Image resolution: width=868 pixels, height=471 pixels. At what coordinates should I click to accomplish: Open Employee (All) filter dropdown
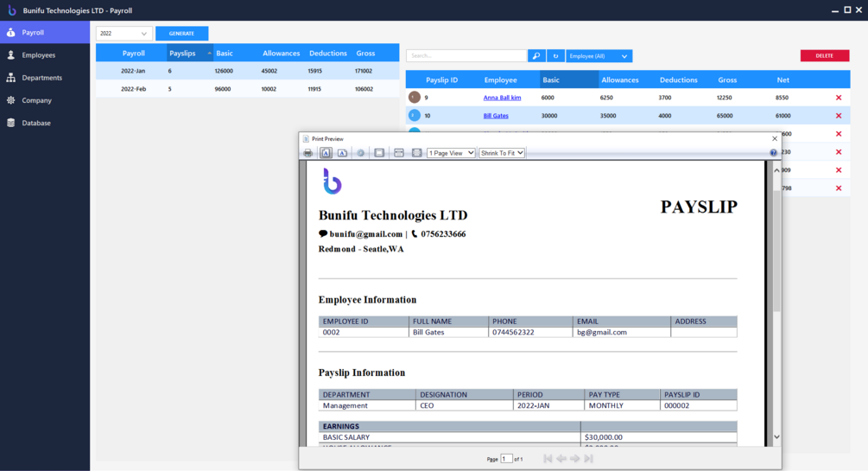(599, 56)
